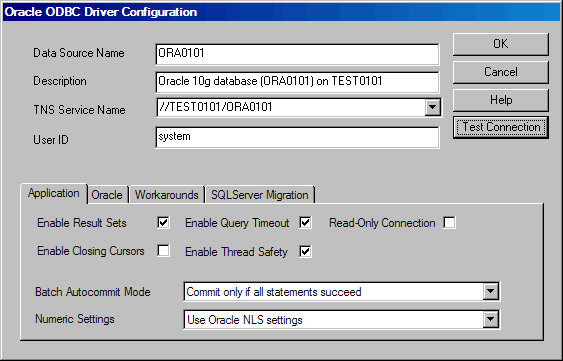Enable Read-Only Connection checkbox

(x=450, y=223)
